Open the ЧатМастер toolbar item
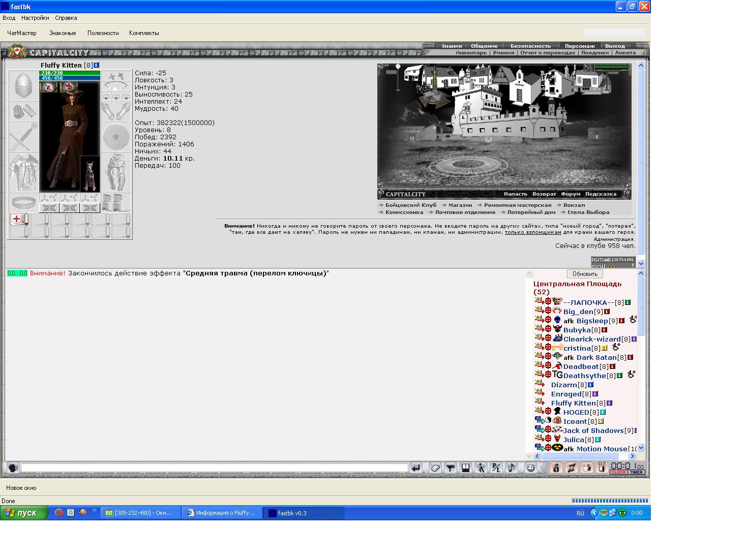Viewport: 747px width, 560px height. point(22,33)
